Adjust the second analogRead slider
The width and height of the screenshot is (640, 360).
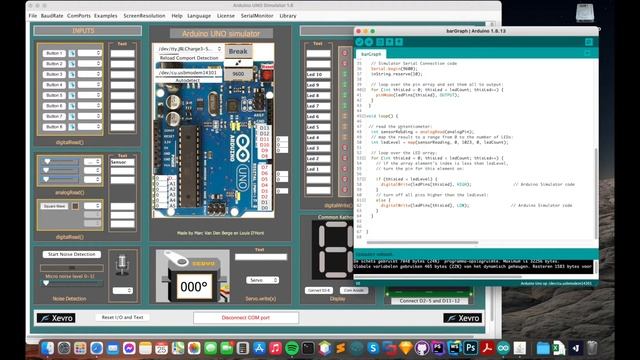point(60,170)
